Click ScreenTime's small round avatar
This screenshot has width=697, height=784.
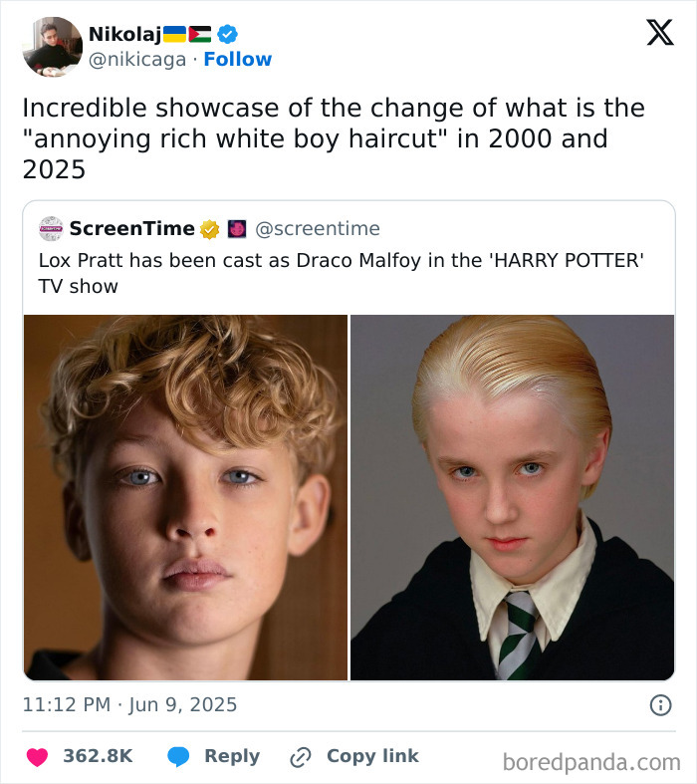pyautogui.click(x=51, y=229)
